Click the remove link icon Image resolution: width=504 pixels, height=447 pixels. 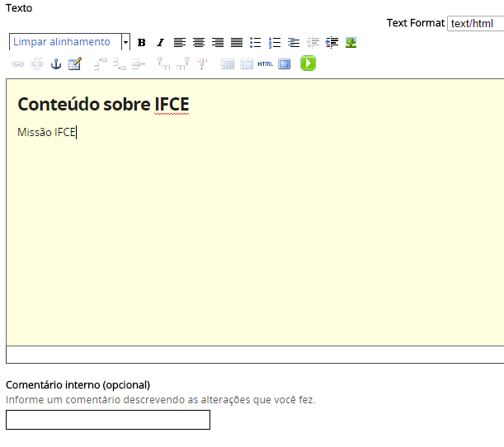point(36,64)
